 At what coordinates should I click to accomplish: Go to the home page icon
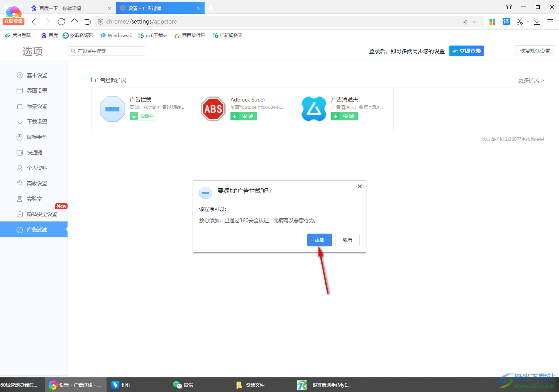[x=75, y=22]
